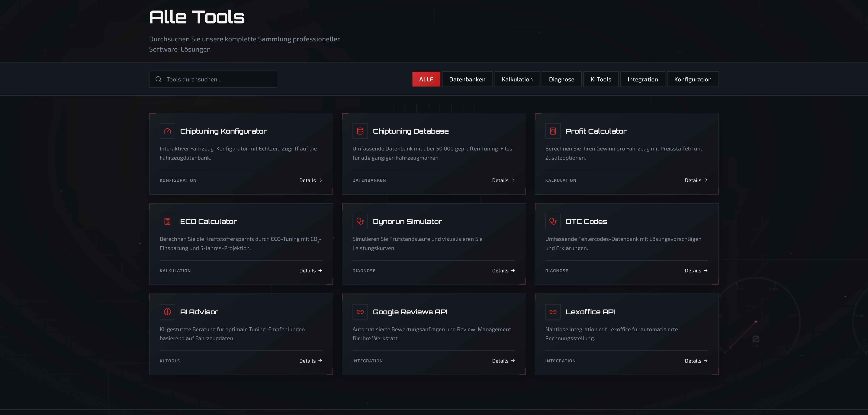Show only KI Tools
Image resolution: width=868 pixels, height=415 pixels.
click(601, 79)
